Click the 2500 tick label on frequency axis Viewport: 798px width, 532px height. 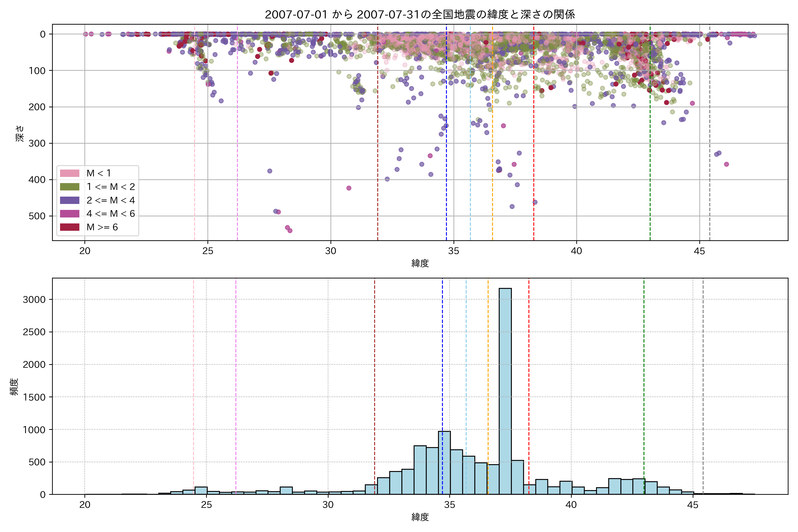[x=34, y=332]
